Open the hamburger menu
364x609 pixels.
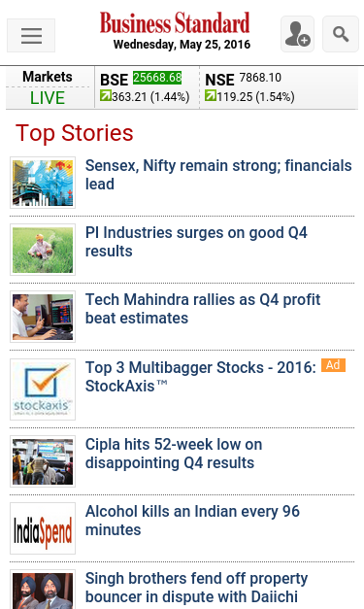[x=31, y=35]
